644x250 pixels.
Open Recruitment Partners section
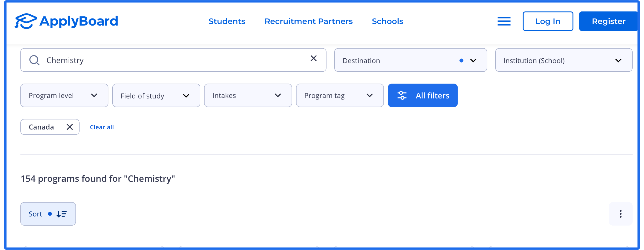[309, 21]
